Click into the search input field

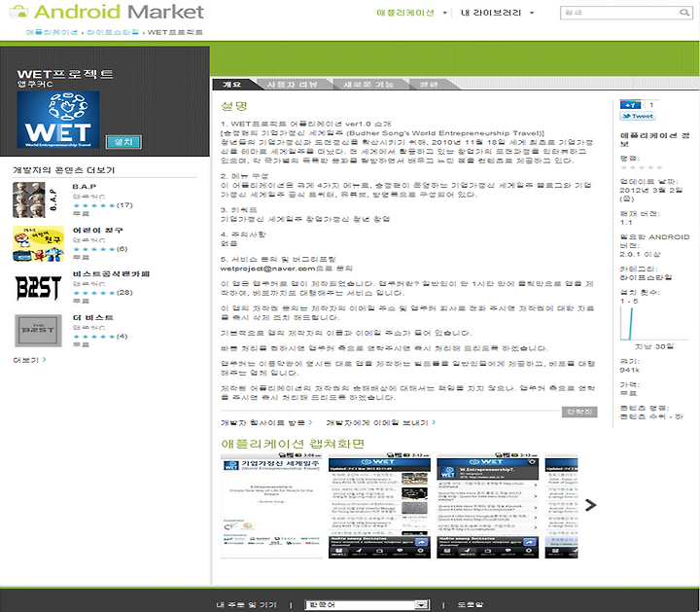coord(619,13)
